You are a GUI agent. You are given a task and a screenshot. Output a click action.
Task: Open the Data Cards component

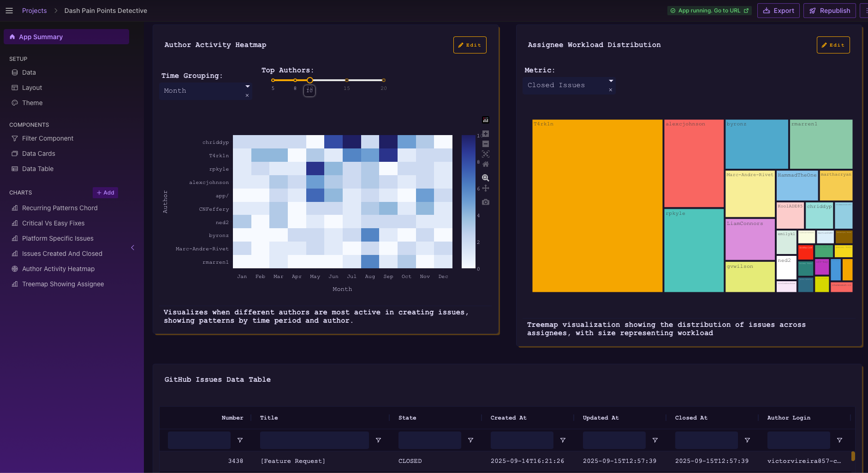(x=38, y=154)
